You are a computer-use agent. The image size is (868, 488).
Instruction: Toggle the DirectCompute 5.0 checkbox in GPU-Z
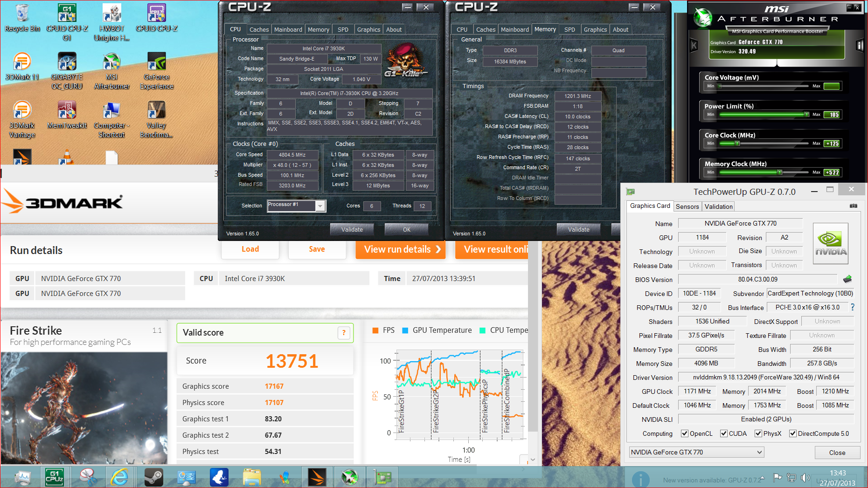[793, 433]
